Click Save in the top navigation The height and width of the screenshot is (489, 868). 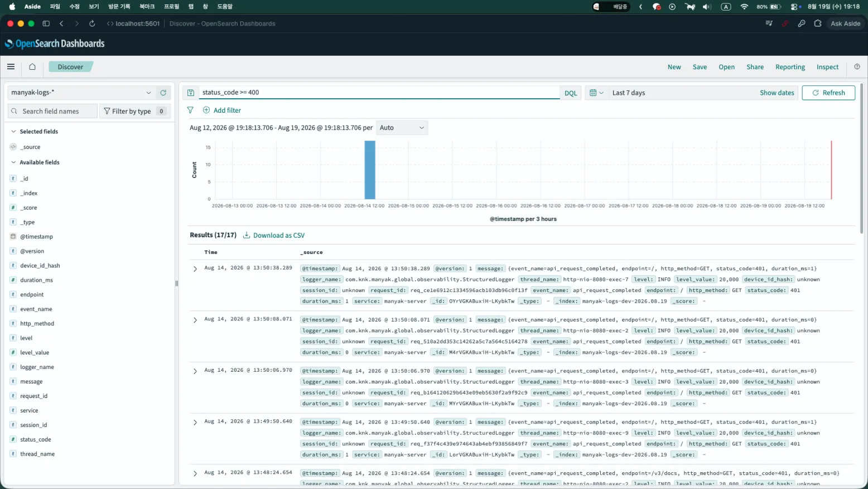[x=700, y=67]
